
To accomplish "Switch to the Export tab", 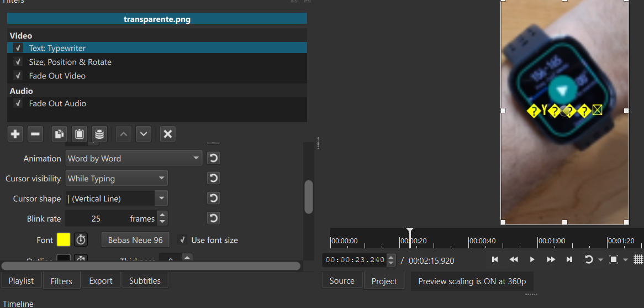I will click(x=101, y=281).
